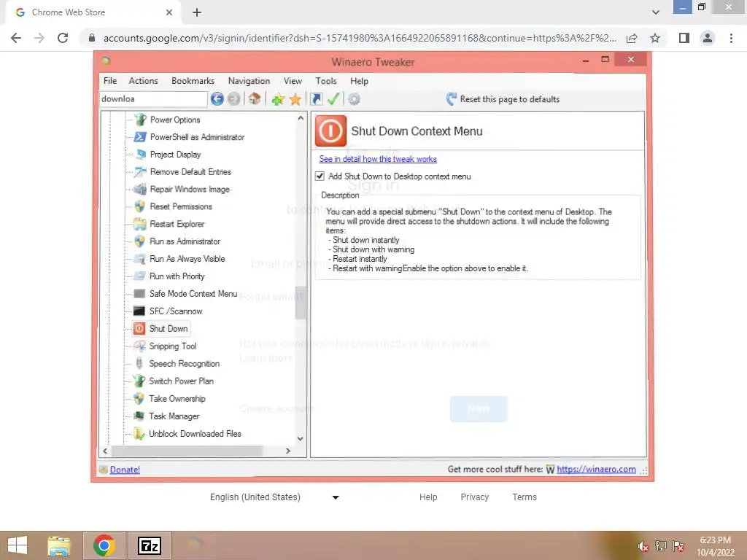Open Chrome side panel icon
The height and width of the screenshot is (560, 747).
[684, 38]
